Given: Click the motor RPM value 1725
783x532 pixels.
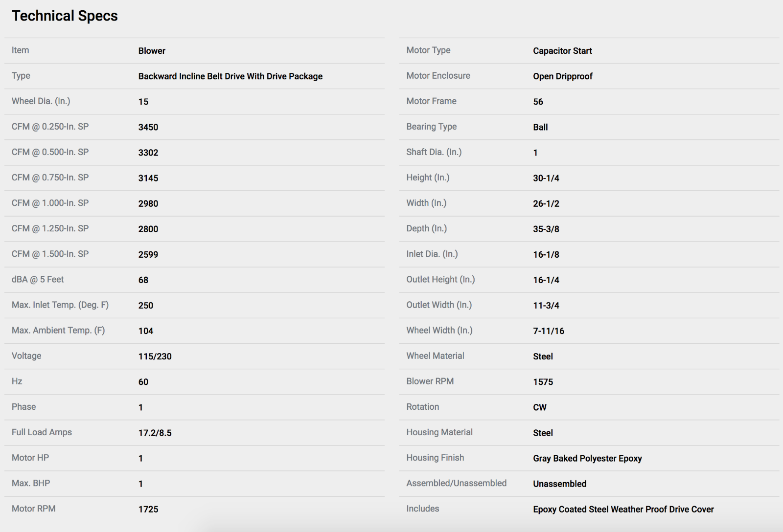Looking at the screenshot, I should [x=148, y=509].
